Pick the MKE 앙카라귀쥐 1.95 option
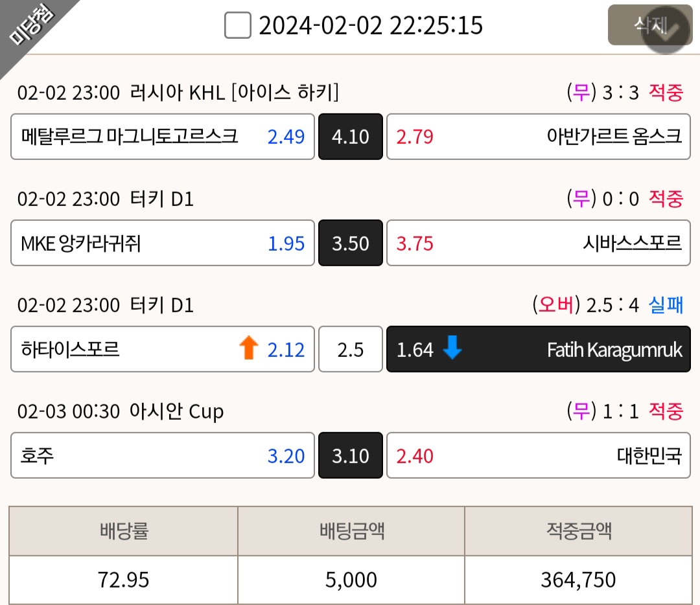The height and width of the screenshot is (605, 700). click(x=163, y=243)
